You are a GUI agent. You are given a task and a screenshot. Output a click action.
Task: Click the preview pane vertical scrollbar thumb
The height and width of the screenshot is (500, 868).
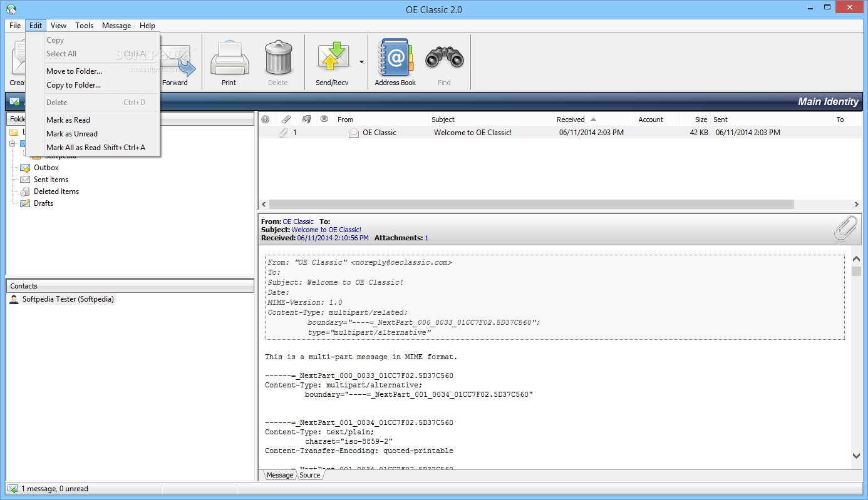click(x=857, y=271)
